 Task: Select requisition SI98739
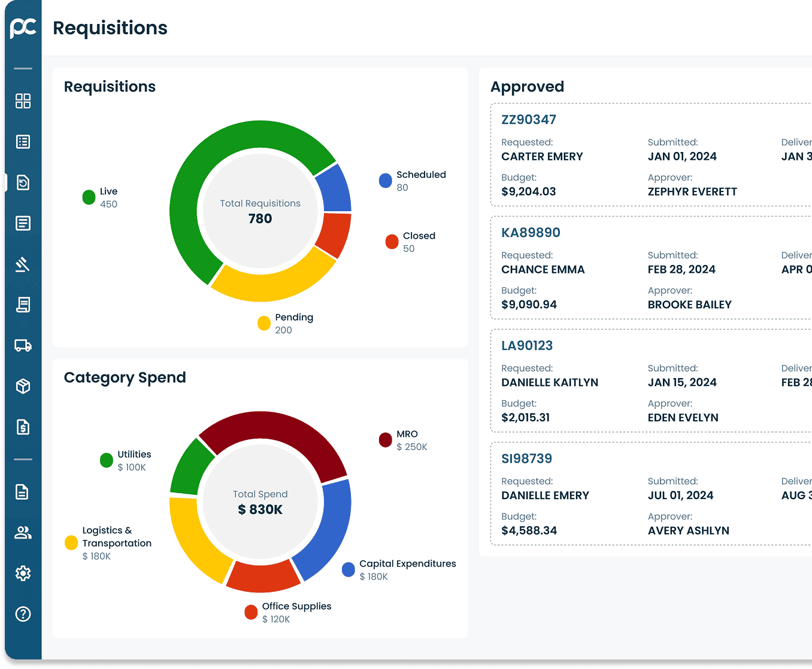click(x=526, y=459)
